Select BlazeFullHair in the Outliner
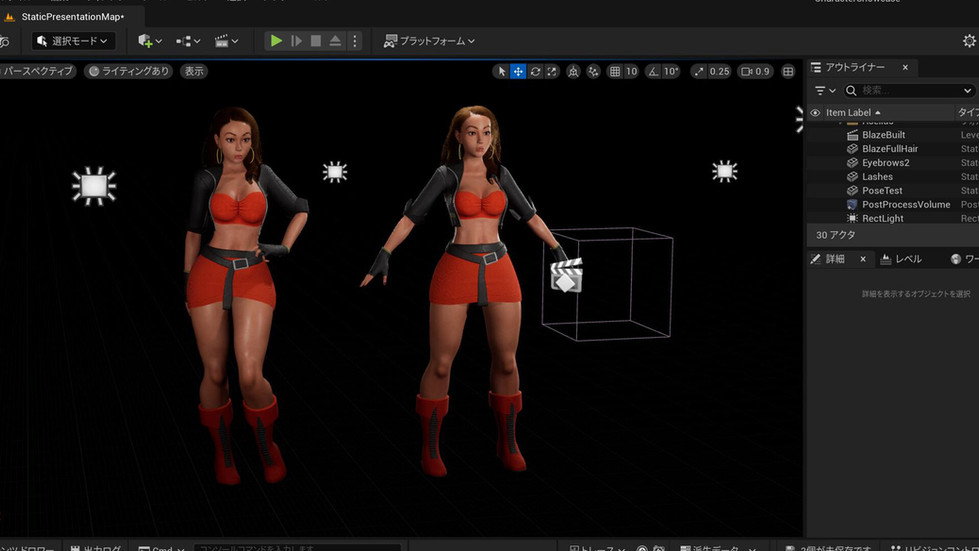Screen dimensions: 979x551 890,149
